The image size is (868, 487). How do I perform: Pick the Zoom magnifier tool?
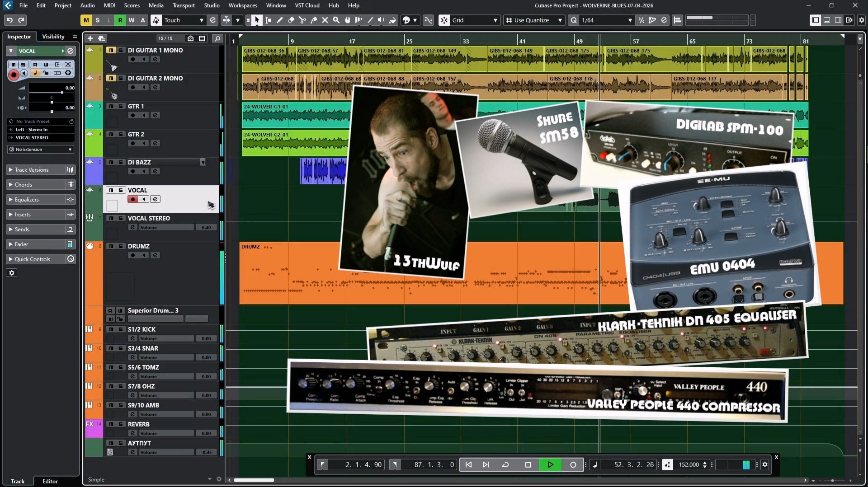tap(336, 20)
